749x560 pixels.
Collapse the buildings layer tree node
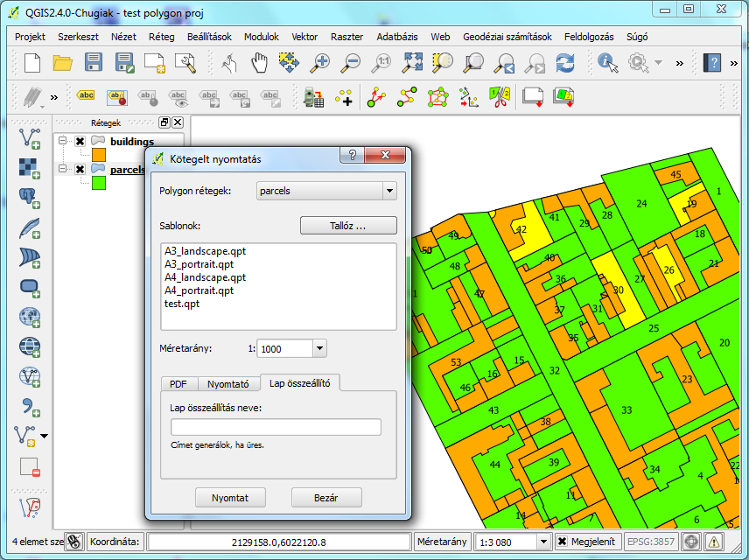63,142
